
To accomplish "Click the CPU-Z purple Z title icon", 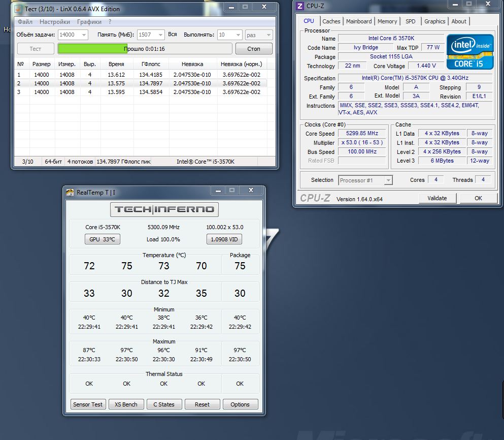I will [300, 6].
